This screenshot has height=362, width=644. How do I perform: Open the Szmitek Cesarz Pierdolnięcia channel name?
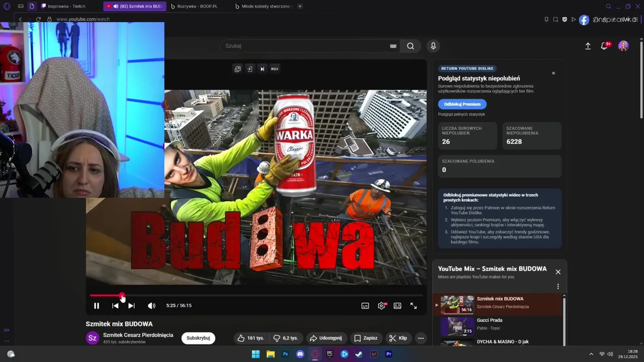click(x=138, y=335)
